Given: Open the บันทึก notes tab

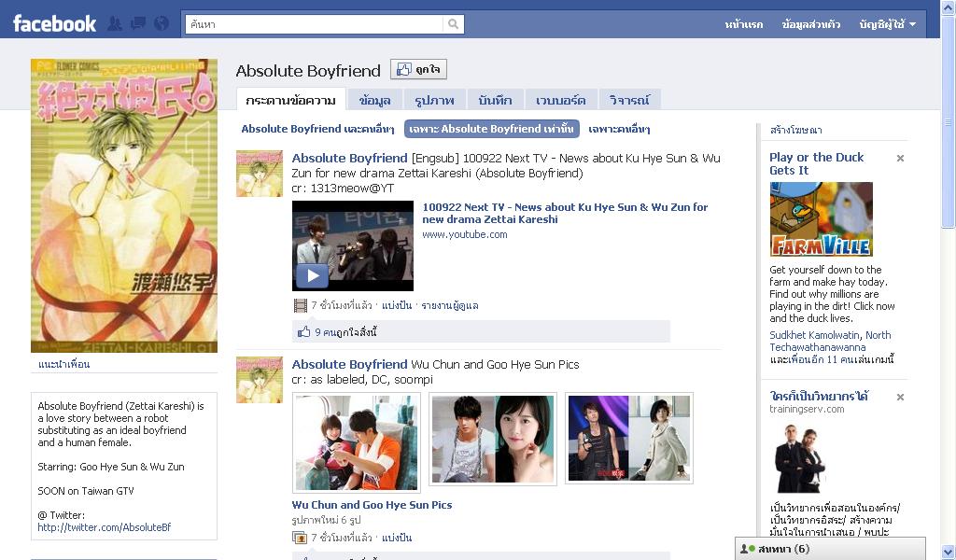Looking at the screenshot, I should (x=495, y=100).
